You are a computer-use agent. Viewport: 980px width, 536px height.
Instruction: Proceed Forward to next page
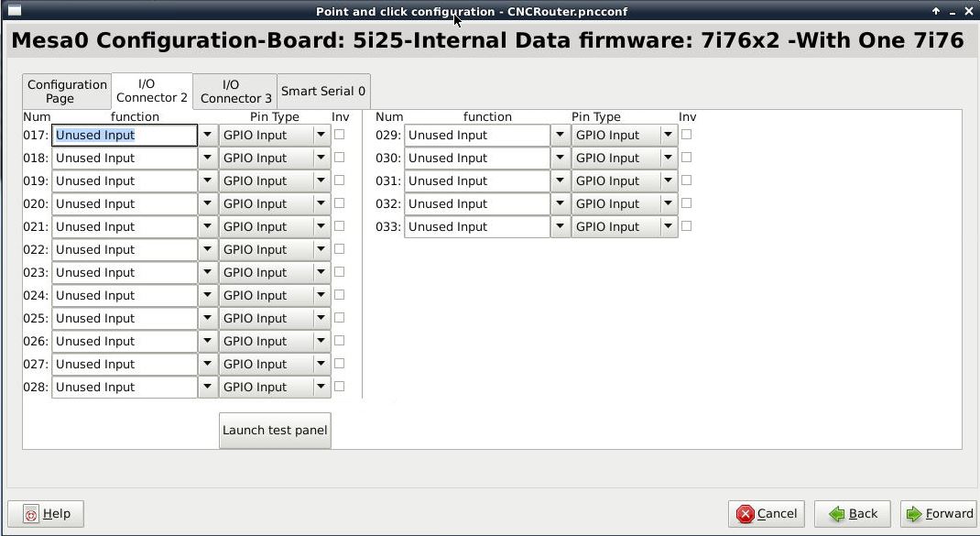(939, 514)
